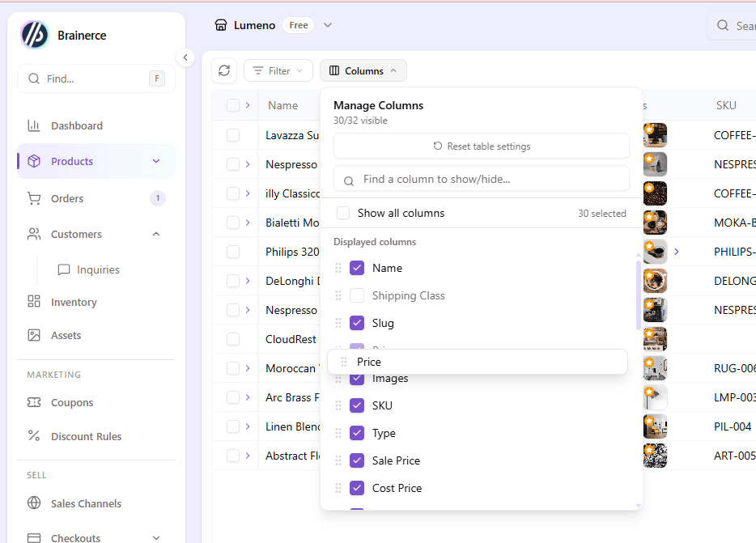The height and width of the screenshot is (543, 756).
Task: Click the search magnifier in the top bar
Action: [x=722, y=26]
